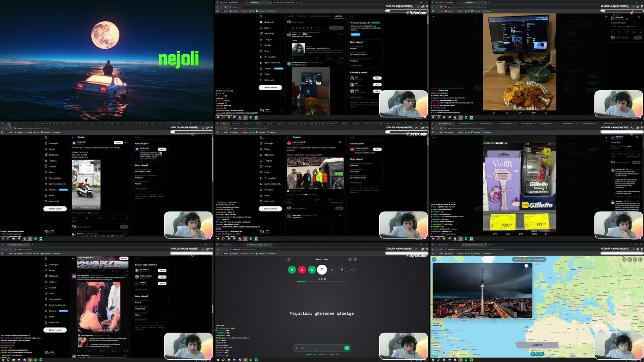Open Spotify from the X home window taskbar
This screenshot has width=644, height=362.
point(251,118)
